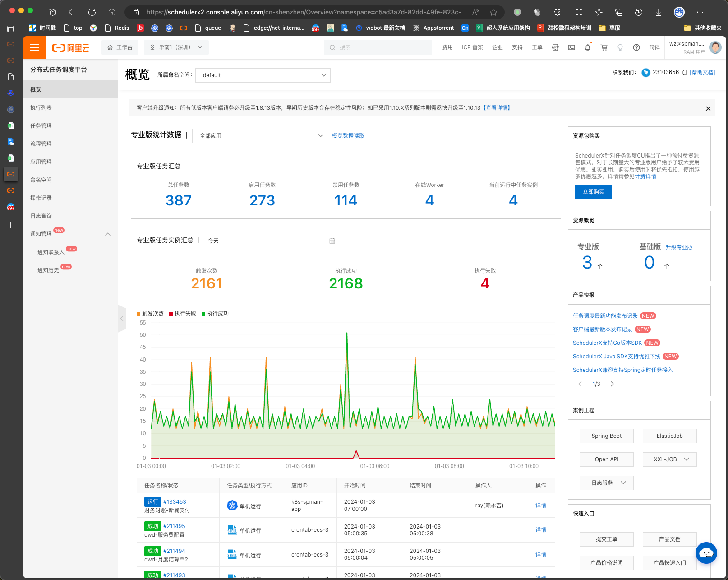The height and width of the screenshot is (580, 728).
Task: Click 计费详情 link in resource pack
Action: [x=645, y=176]
